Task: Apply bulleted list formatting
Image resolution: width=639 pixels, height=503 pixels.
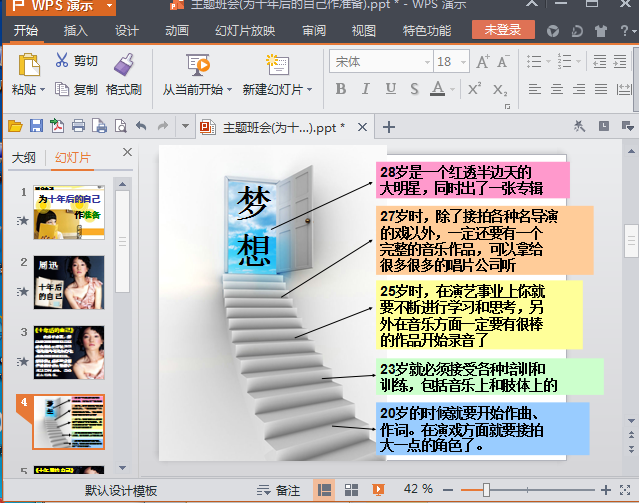Action: coord(534,62)
